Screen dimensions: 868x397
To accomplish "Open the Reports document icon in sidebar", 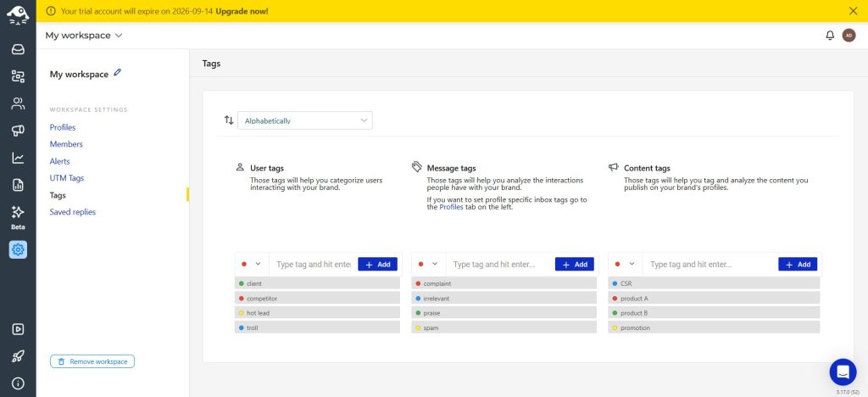I will pyautogui.click(x=18, y=185).
